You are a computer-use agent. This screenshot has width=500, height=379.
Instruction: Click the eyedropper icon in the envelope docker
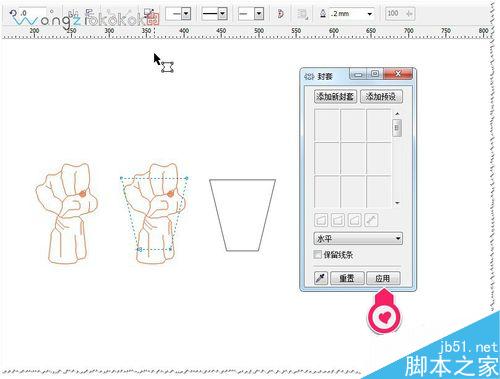[x=321, y=278]
